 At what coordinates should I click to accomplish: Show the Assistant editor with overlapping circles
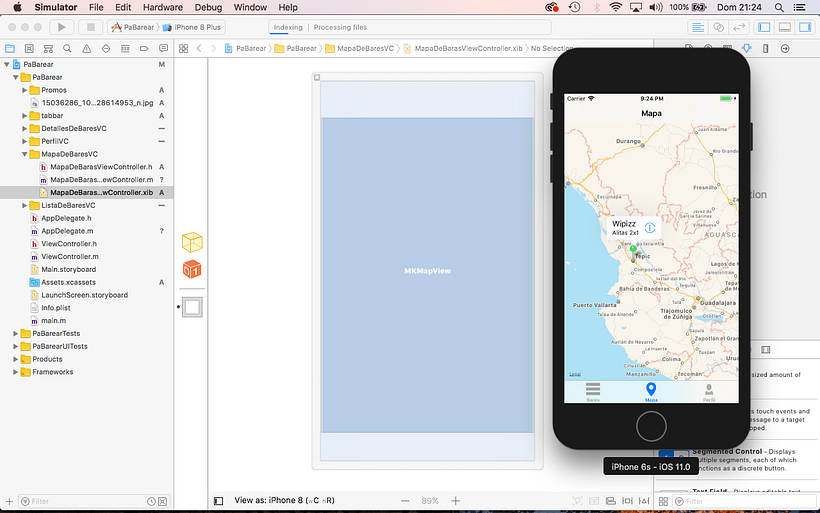pyautogui.click(x=719, y=27)
